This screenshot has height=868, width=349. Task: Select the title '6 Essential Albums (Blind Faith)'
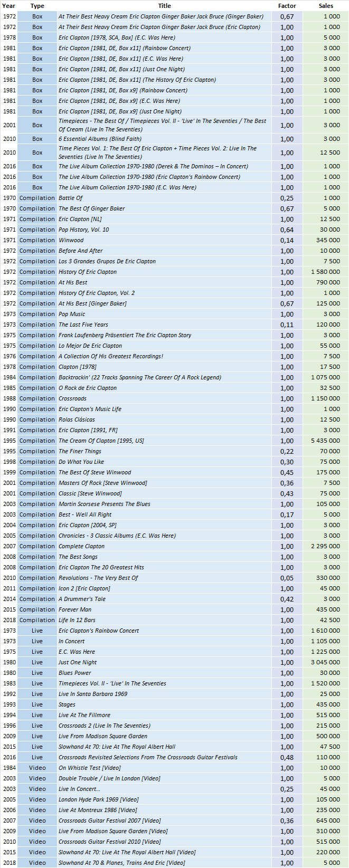100,139
